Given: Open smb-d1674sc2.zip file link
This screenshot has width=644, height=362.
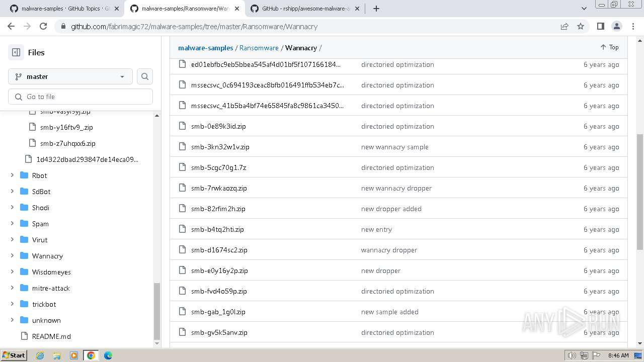Looking at the screenshot, I should [x=219, y=250].
